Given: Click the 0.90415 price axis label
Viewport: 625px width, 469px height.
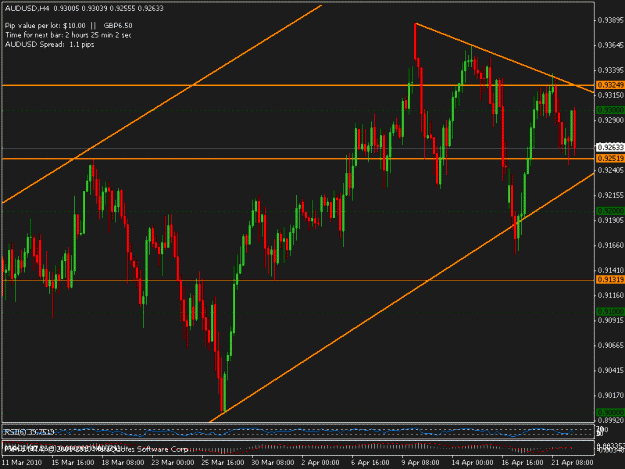Looking at the screenshot, I should click(611, 370).
